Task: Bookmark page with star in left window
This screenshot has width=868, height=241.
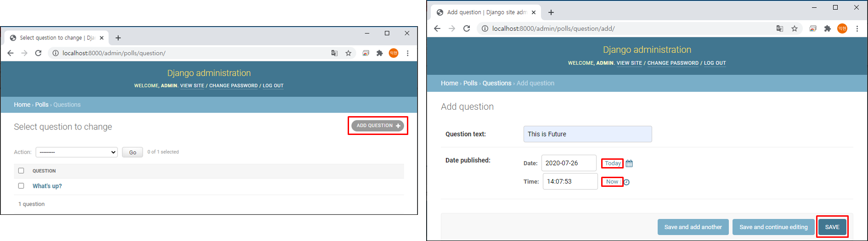Action: point(349,53)
